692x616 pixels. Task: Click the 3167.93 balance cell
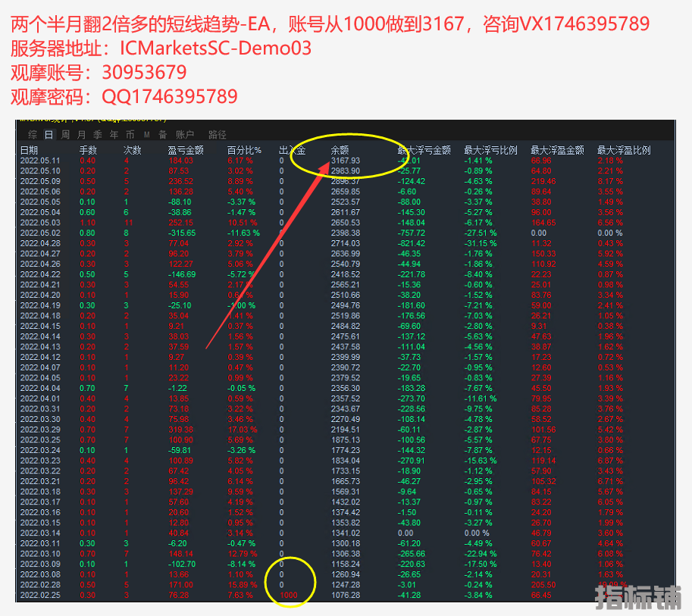[346, 161]
